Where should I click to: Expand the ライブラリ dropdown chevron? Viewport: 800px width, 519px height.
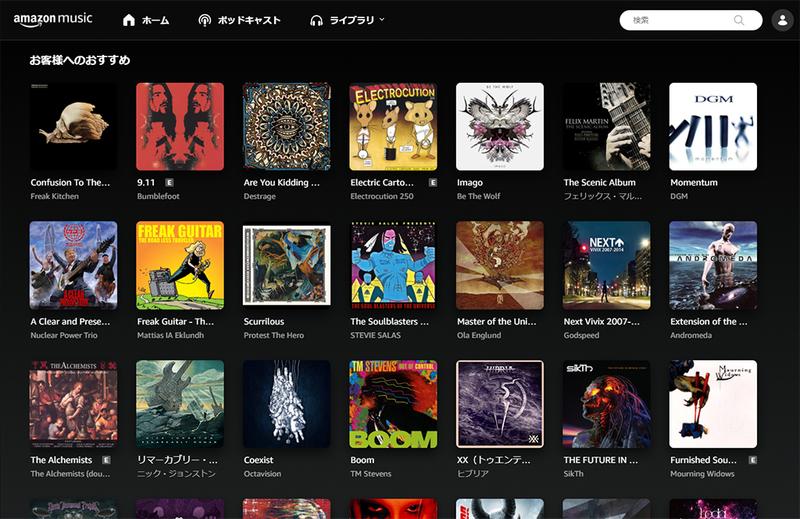coord(382,20)
